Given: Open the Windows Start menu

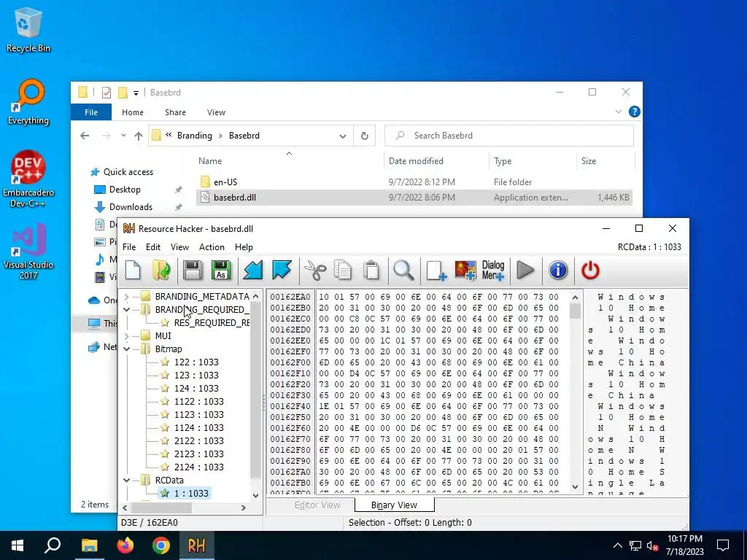Looking at the screenshot, I should coord(18,545).
